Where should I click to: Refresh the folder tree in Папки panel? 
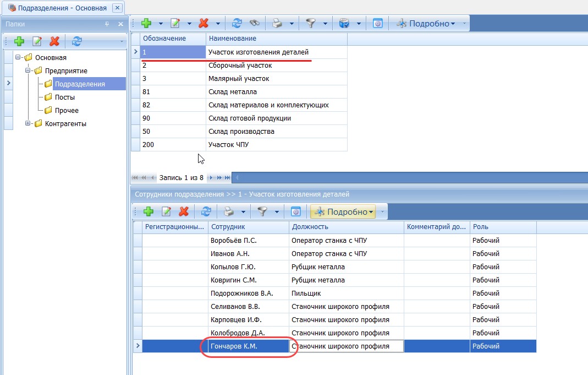click(x=77, y=41)
